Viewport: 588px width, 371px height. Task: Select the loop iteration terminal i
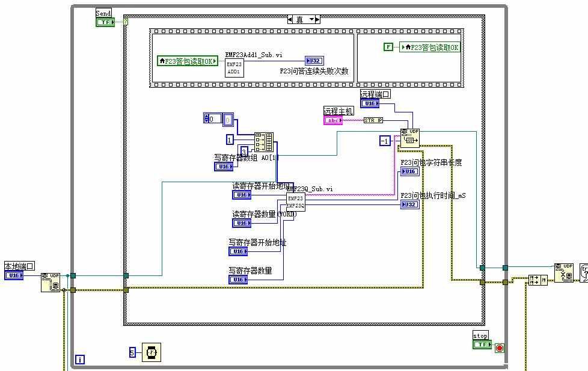pyautogui.click(x=80, y=360)
